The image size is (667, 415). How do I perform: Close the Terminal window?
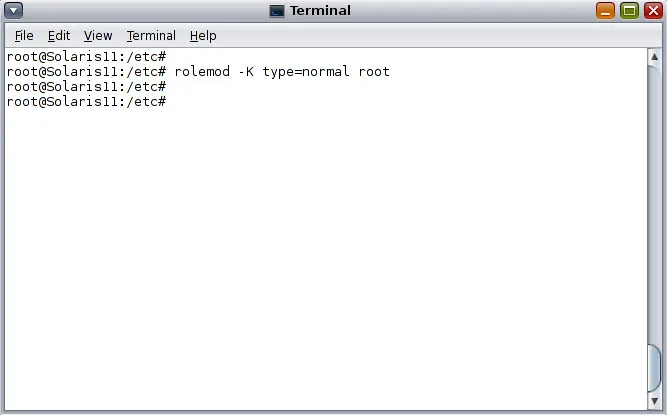click(653, 11)
